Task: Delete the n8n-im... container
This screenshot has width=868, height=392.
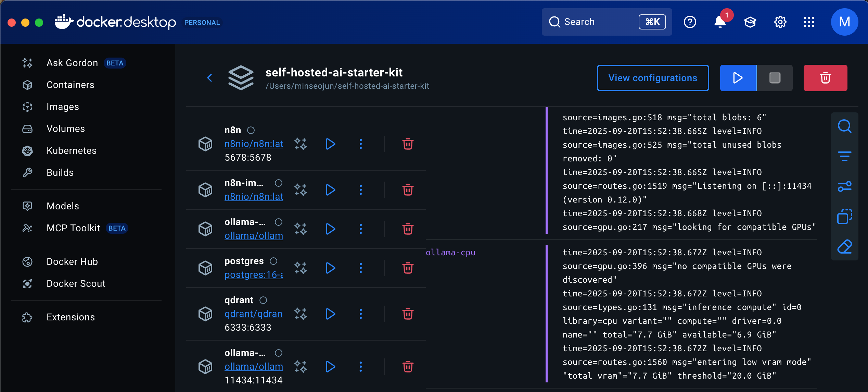Action: (x=408, y=190)
